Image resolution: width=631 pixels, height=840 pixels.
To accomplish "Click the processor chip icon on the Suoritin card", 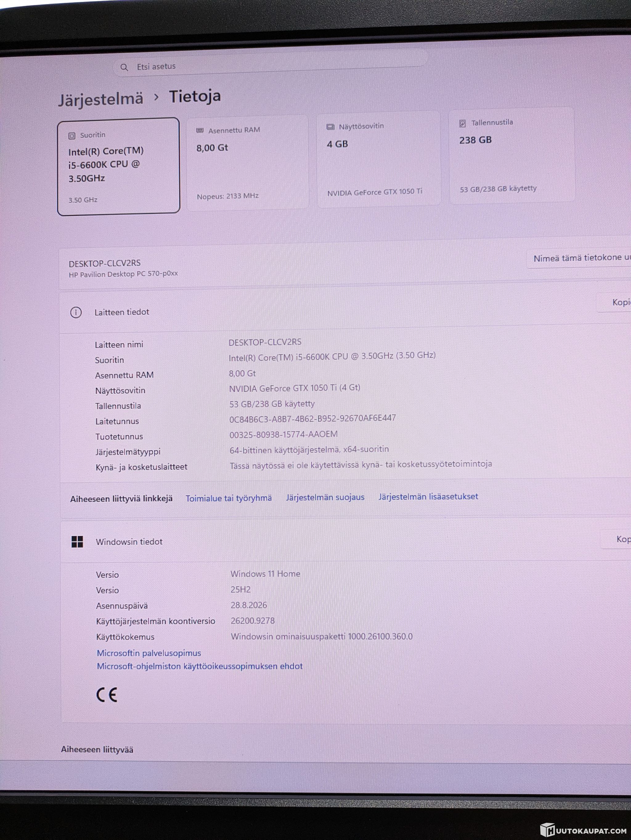I will tap(71, 135).
